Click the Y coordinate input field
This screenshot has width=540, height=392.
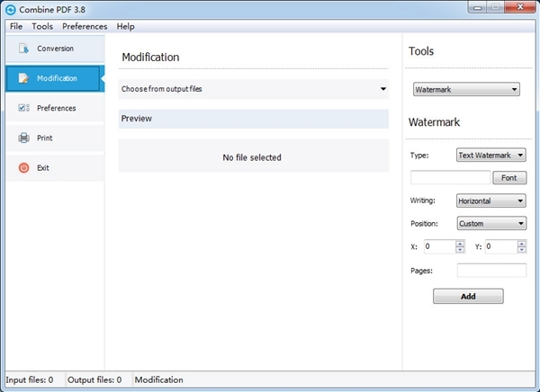pyautogui.click(x=501, y=246)
